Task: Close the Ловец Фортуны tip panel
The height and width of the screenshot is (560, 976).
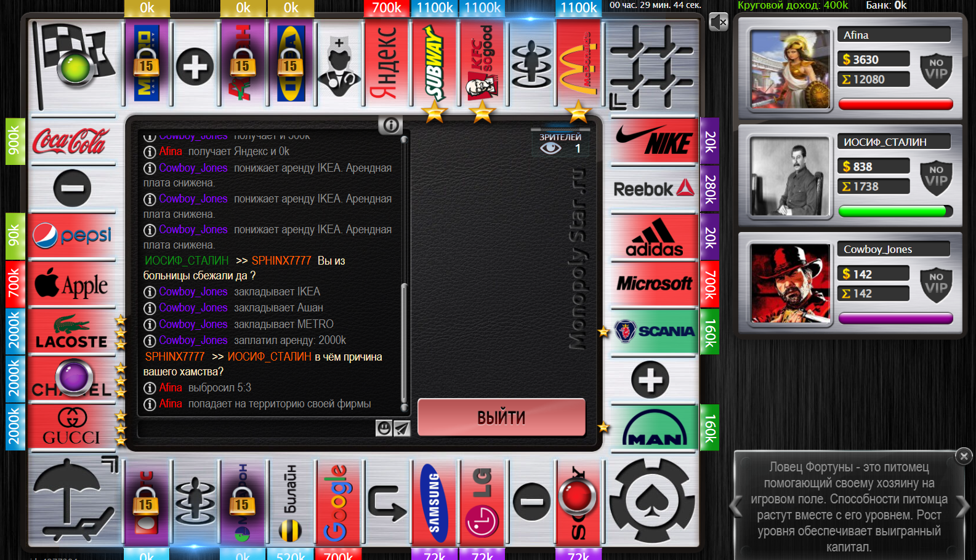Action: 964,456
